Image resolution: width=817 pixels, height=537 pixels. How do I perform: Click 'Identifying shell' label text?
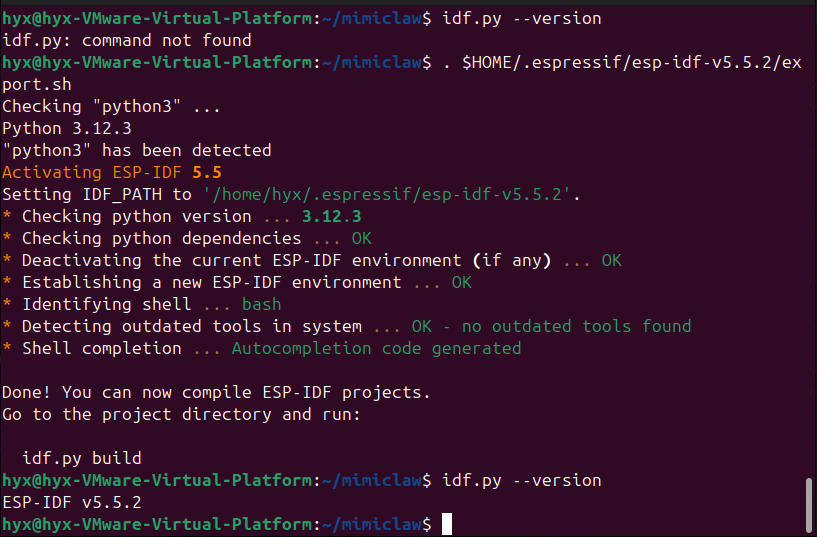click(106, 304)
